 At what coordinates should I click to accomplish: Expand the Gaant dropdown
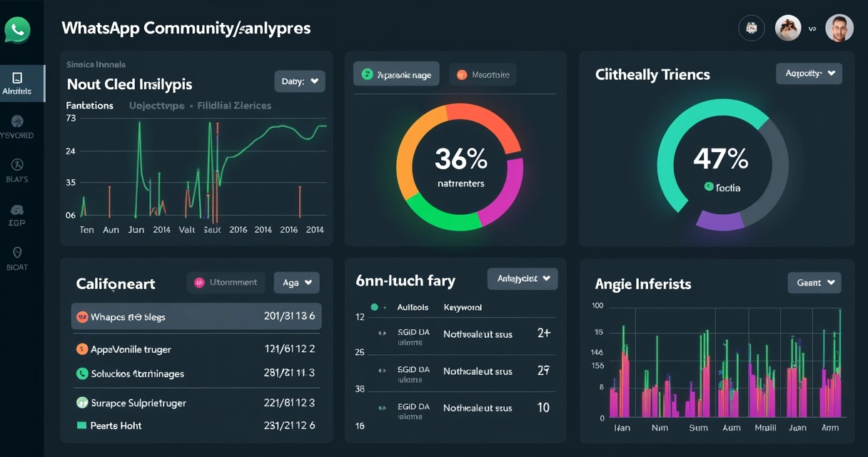pos(814,283)
